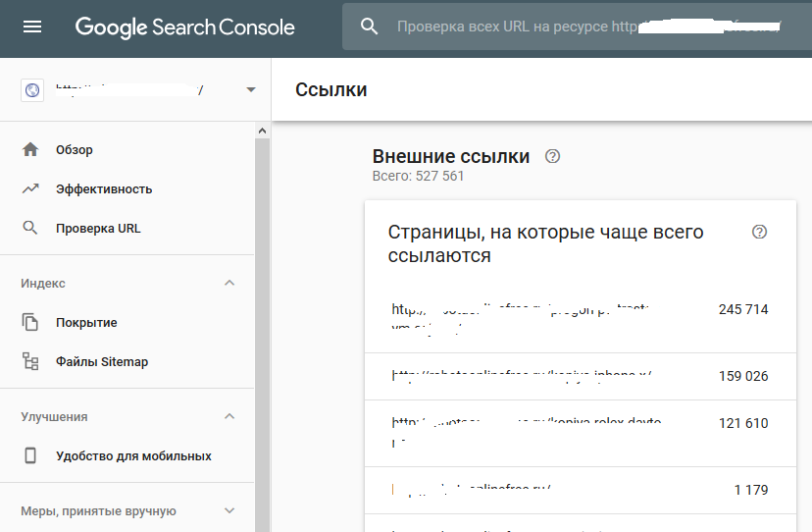
Task: Click the sitemap icon beside Файлы Sitemap
Action: [x=30, y=362]
